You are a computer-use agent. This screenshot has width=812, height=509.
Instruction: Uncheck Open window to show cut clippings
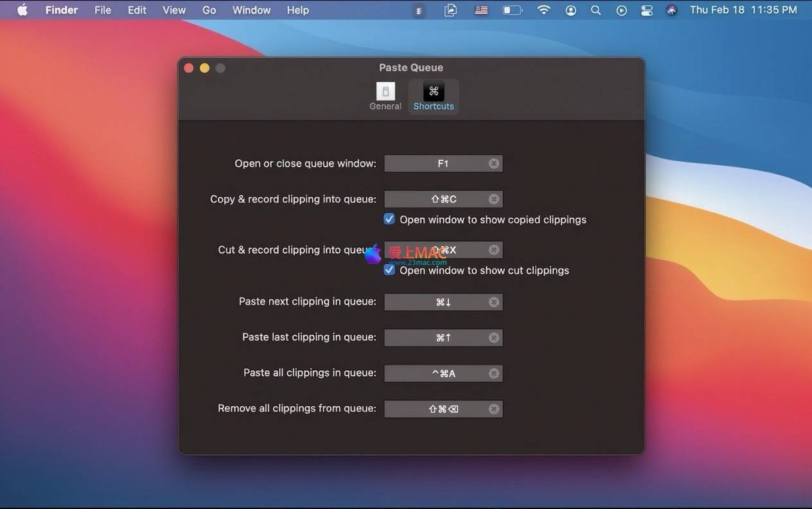pyautogui.click(x=389, y=270)
